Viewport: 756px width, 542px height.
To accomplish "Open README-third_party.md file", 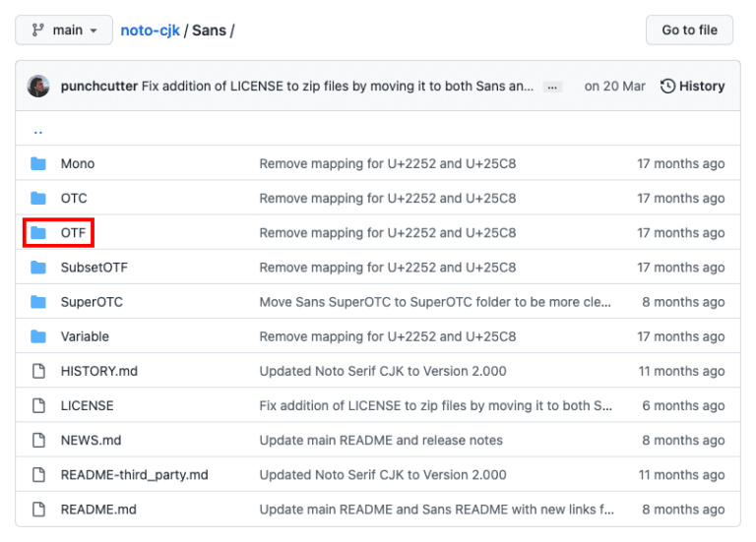I will coord(134,474).
